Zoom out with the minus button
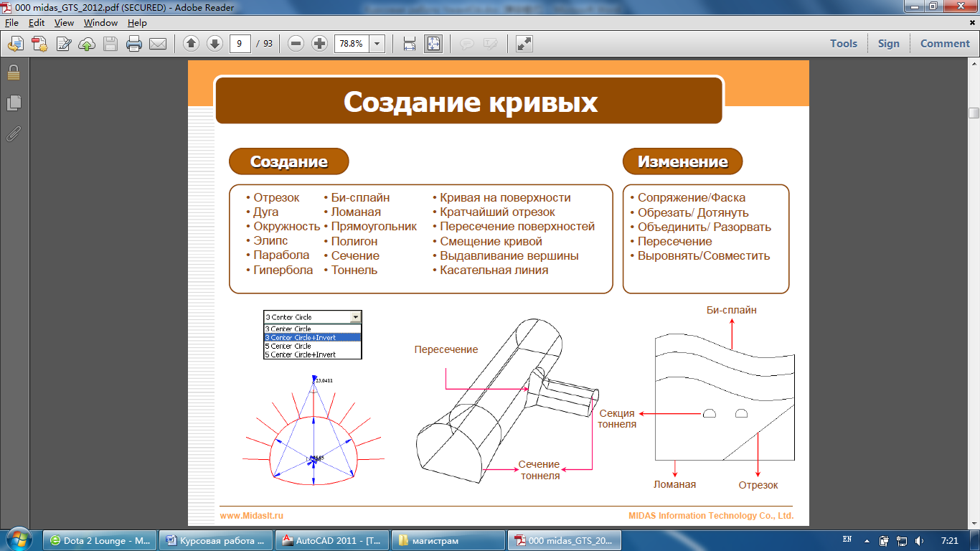980x551 pixels. point(296,44)
